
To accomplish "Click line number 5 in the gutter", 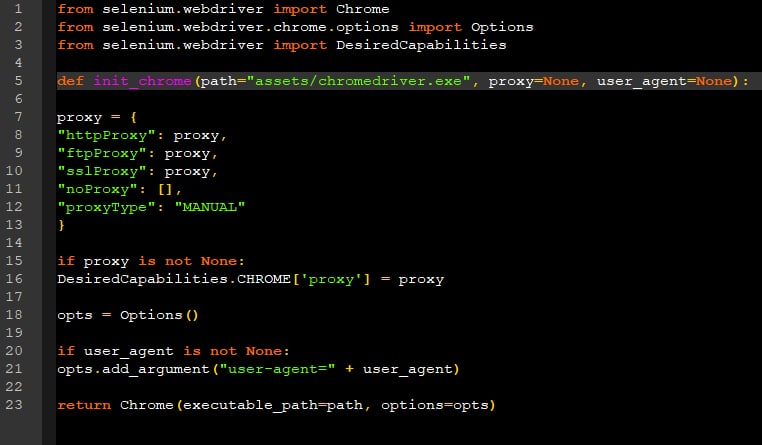I will point(18,81).
